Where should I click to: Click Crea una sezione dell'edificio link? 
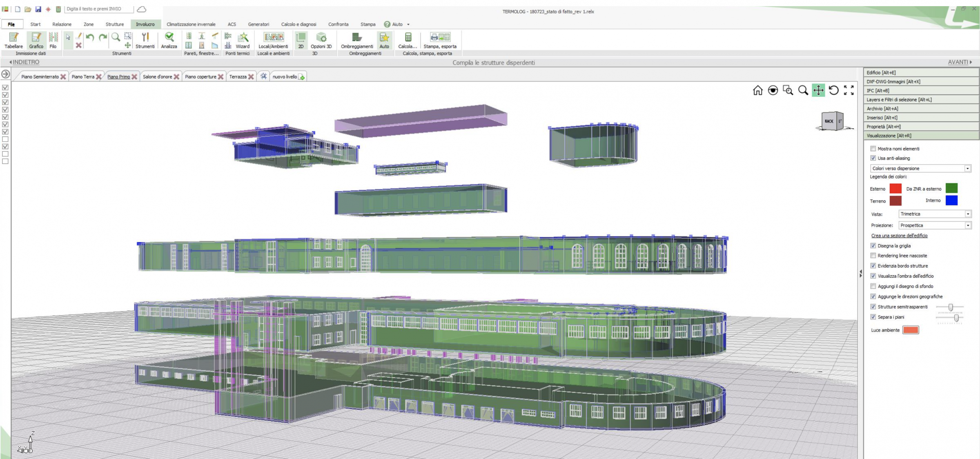click(899, 236)
